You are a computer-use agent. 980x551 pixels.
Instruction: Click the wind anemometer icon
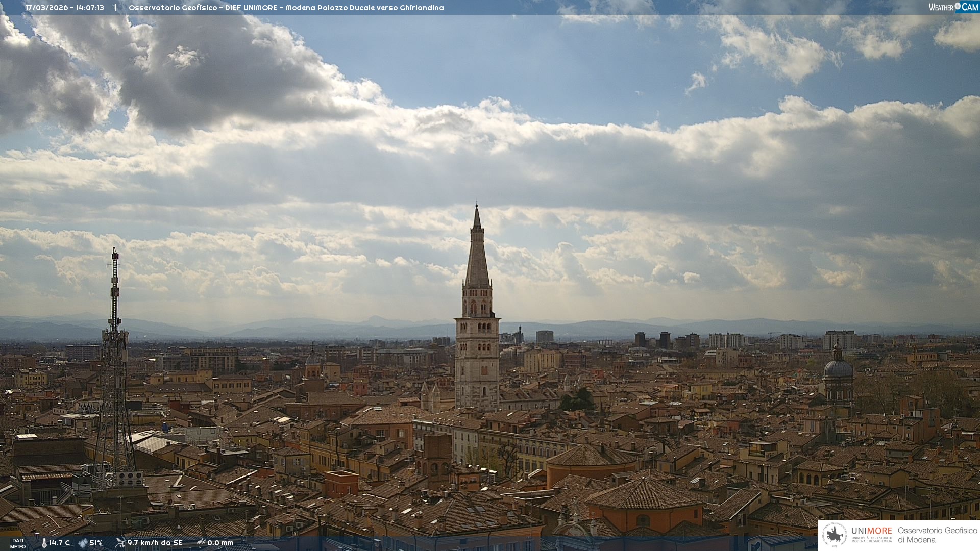tap(120, 543)
